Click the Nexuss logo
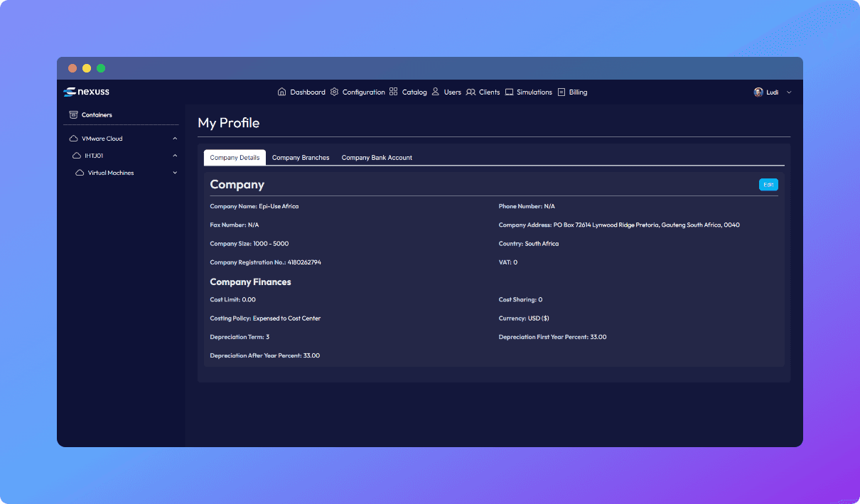Image resolution: width=860 pixels, height=504 pixels. (86, 92)
